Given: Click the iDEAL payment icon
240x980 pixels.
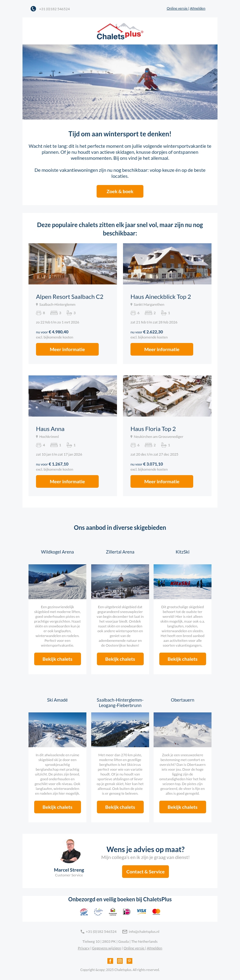Looking at the screenshot, I should (127, 912).
